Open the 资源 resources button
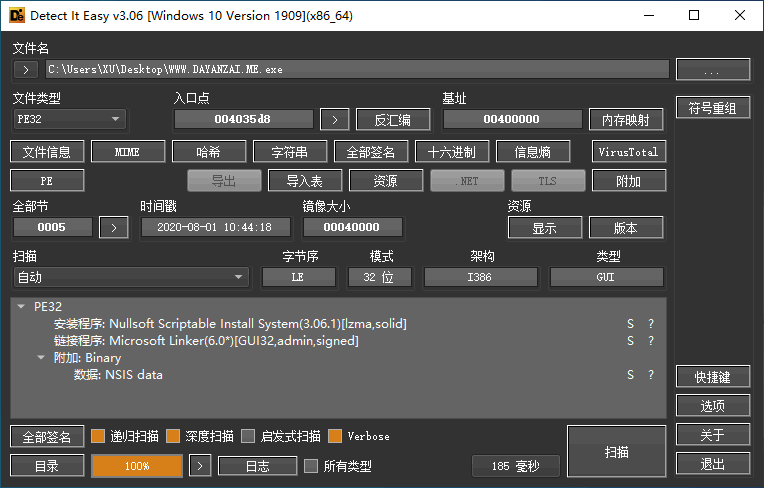764x488 pixels. [386, 181]
